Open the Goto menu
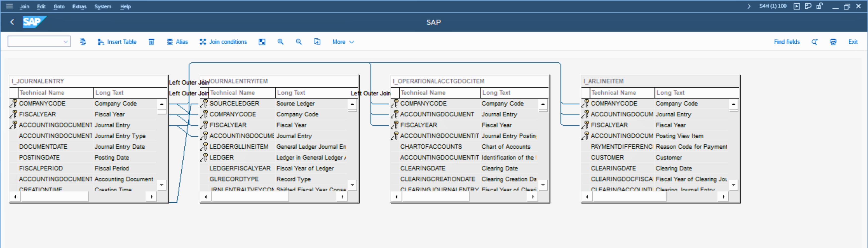 [x=59, y=6]
